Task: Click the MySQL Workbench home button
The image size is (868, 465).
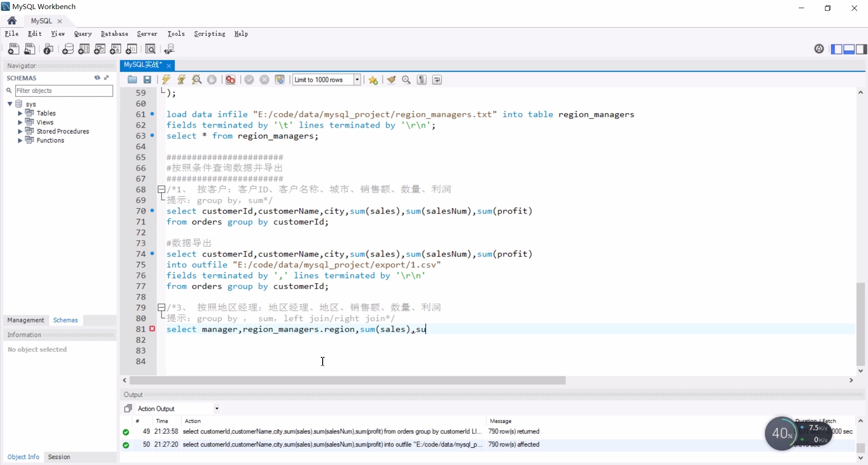Action: tap(11, 20)
